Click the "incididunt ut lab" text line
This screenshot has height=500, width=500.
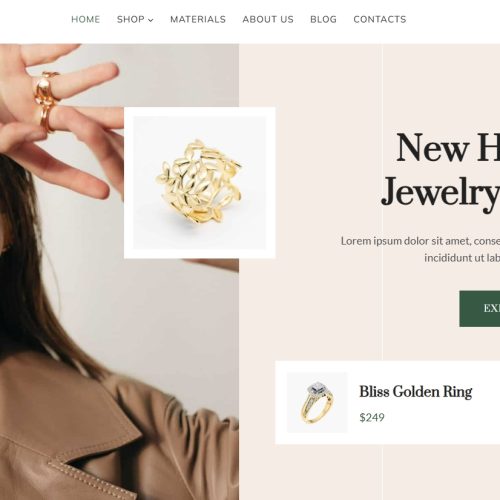(462, 257)
